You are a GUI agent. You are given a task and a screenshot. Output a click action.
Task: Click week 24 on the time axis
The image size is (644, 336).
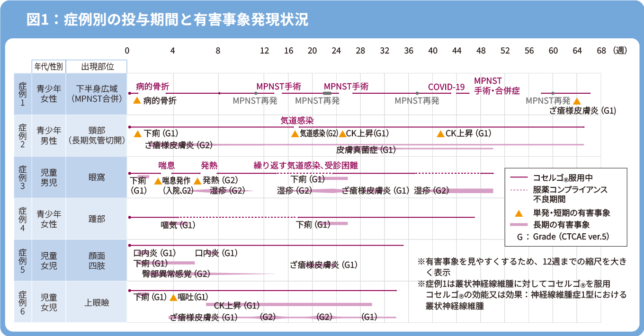pyautogui.click(x=336, y=51)
